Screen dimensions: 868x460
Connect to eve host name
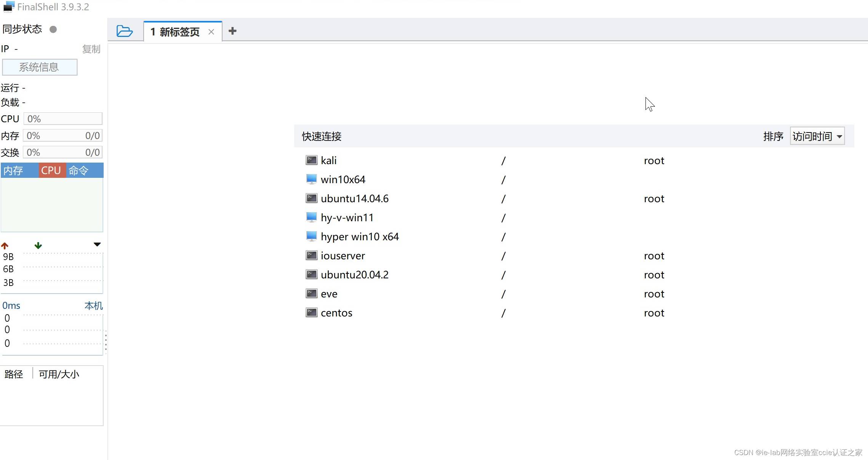[329, 294]
